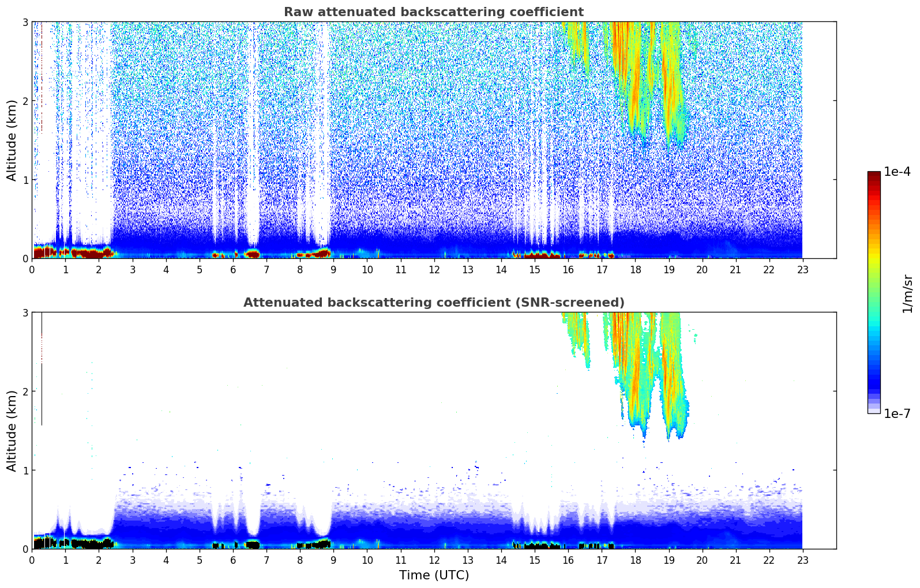Click hour tick '23' under the SNR-screened plot
Viewport: 920px width, 588px height.
(803, 560)
